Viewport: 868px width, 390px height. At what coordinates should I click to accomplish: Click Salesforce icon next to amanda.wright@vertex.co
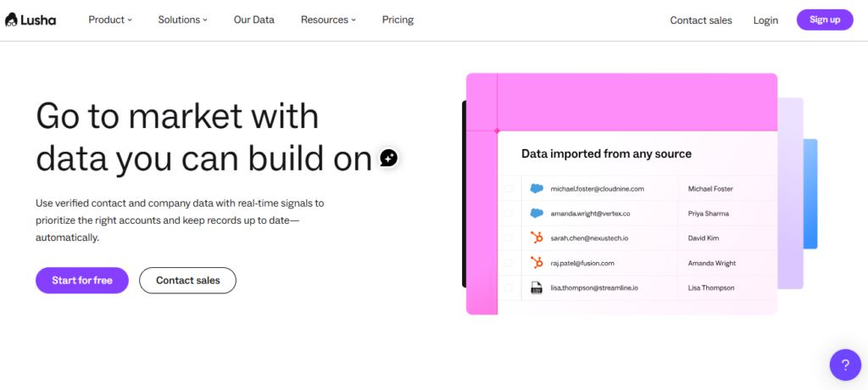pos(537,214)
